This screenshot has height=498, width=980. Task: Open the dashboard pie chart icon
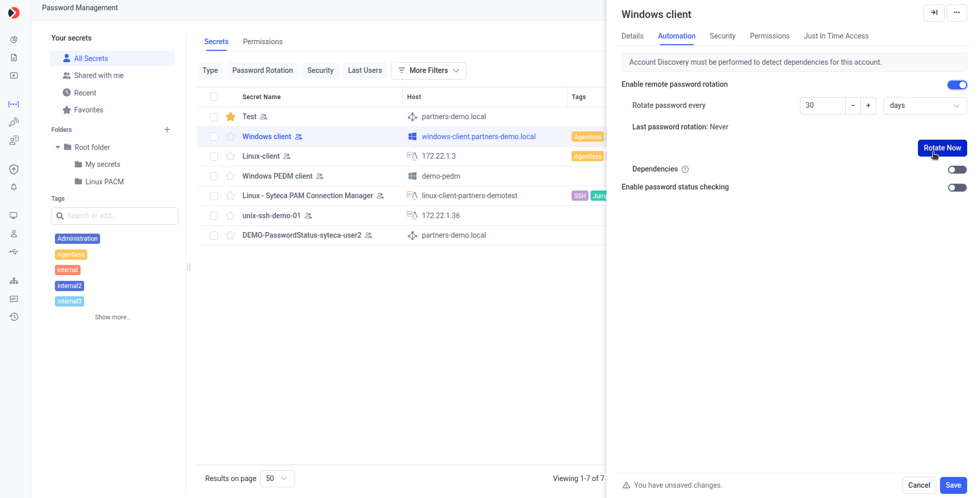coord(14,40)
